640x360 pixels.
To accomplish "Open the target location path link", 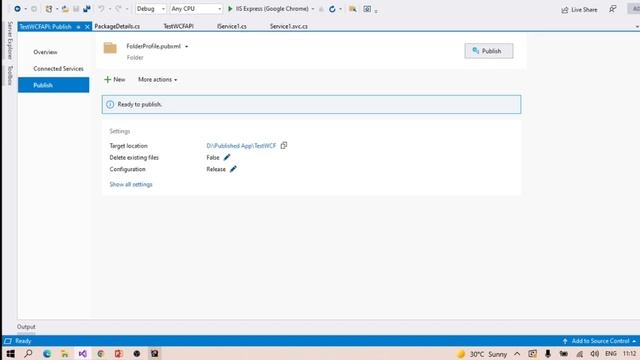I will pyautogui.click(x=241, y=146).
